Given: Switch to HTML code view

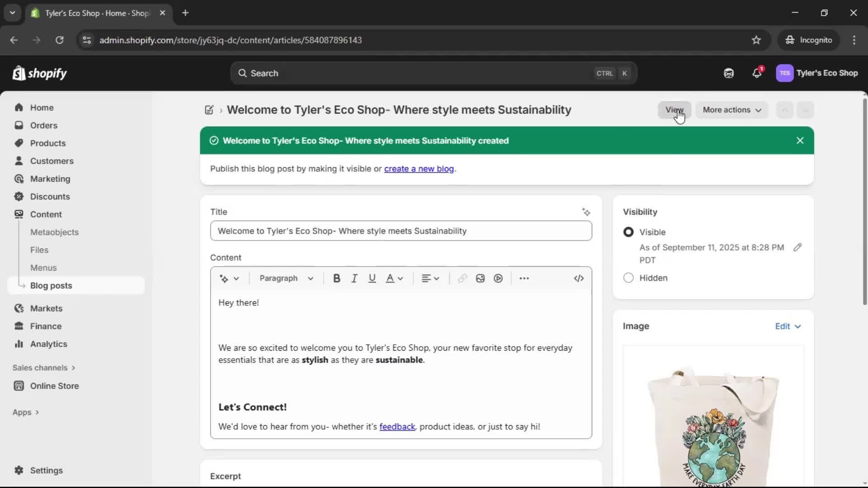Looking at the screenshot, I should 579,278.
